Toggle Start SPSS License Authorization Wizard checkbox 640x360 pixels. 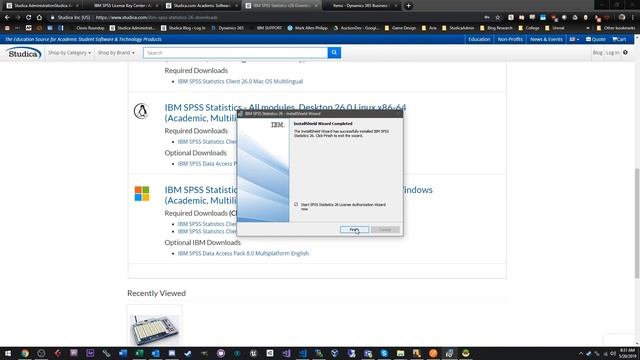tap(296, 204)
